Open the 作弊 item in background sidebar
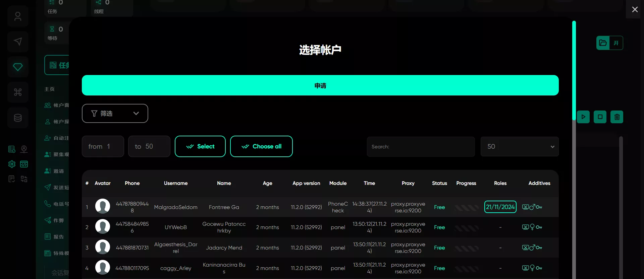Image resolution: width=644 pixels, height=279 pixels. click(x=54, y=220)
